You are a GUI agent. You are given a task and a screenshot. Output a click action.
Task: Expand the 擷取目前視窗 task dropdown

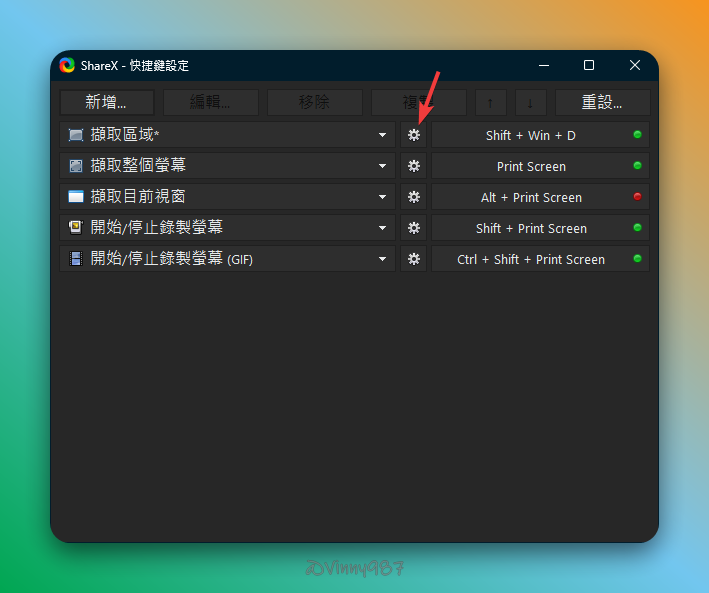pyautogui.click(x=382, y=197)
